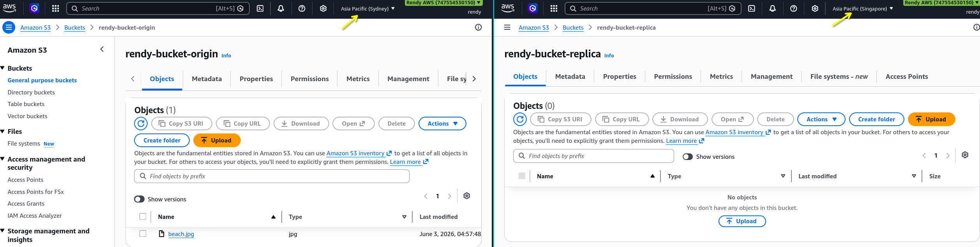Image resolution: width=980 pixels, height=247 pixels.
Task: Open Directory buckets in the sidebar
Action: (31, 92)
